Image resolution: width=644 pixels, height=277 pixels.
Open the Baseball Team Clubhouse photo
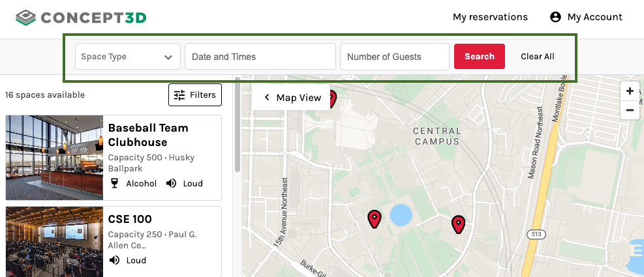tap(54, 158)
